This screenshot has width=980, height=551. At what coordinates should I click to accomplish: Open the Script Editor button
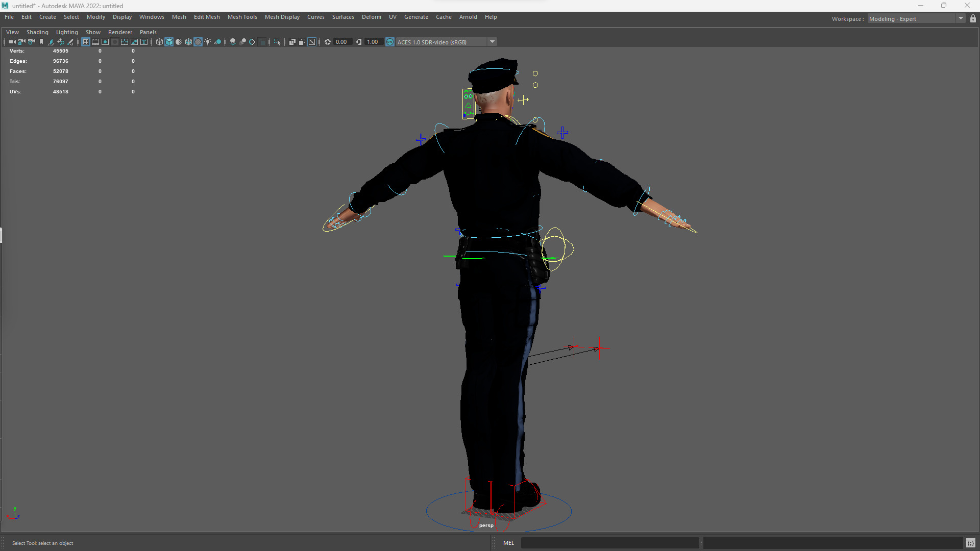tap(970, 543)
